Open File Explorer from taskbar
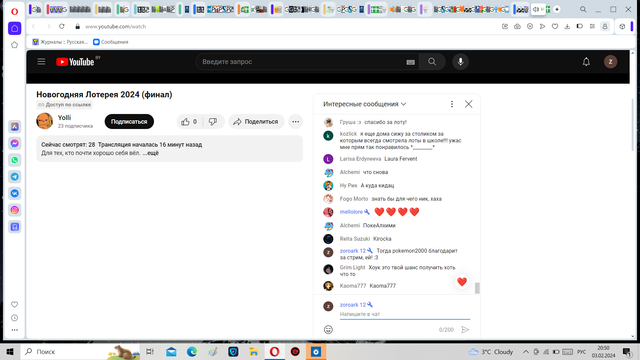 pyautogui.click(x=254, y=352)
